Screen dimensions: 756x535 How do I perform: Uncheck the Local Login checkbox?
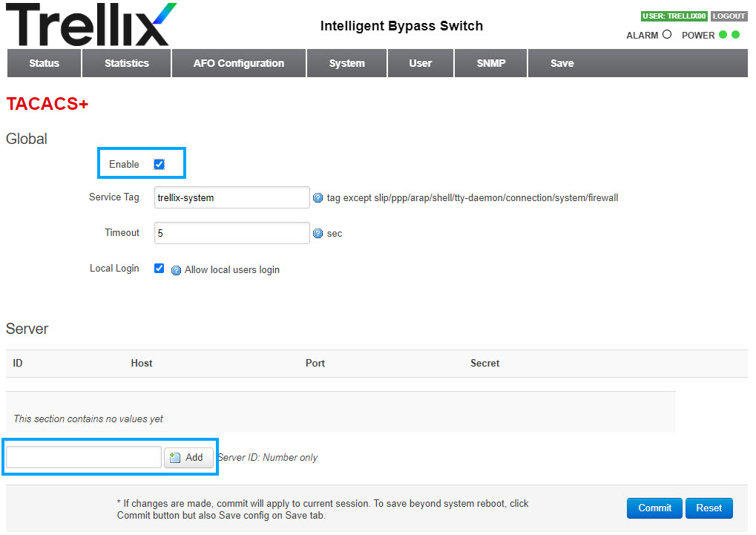(159, 268)
